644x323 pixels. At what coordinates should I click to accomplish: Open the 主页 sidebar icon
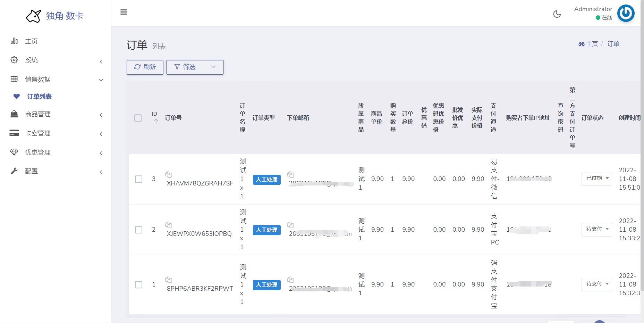coord(14,41)
